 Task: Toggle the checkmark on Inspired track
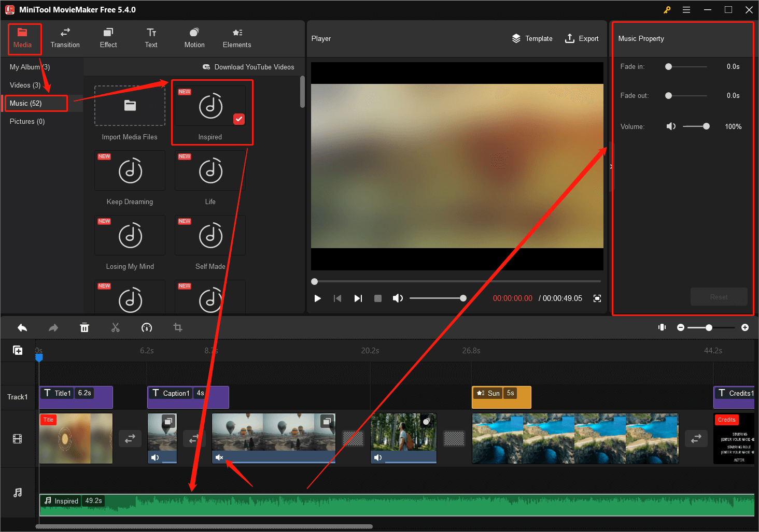pyautogui.click(x=238, y=119)
